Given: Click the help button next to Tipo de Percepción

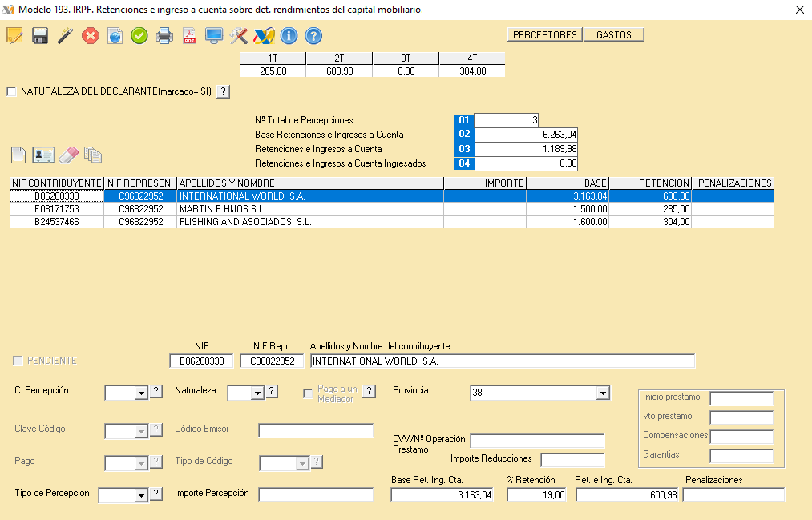Looking at the screenshot, I should tap(156, 494).
